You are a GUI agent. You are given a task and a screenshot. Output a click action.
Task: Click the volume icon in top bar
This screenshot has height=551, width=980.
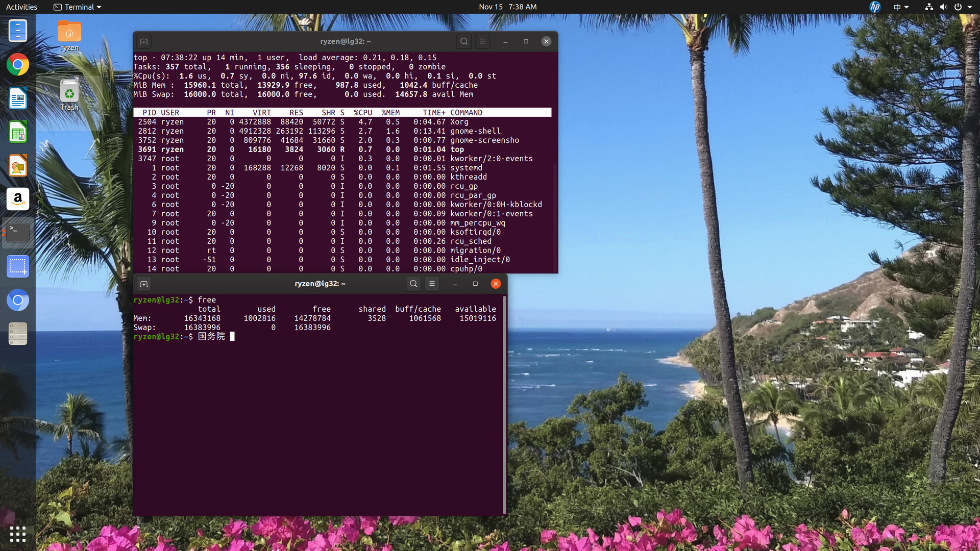[x=943, y=7]
